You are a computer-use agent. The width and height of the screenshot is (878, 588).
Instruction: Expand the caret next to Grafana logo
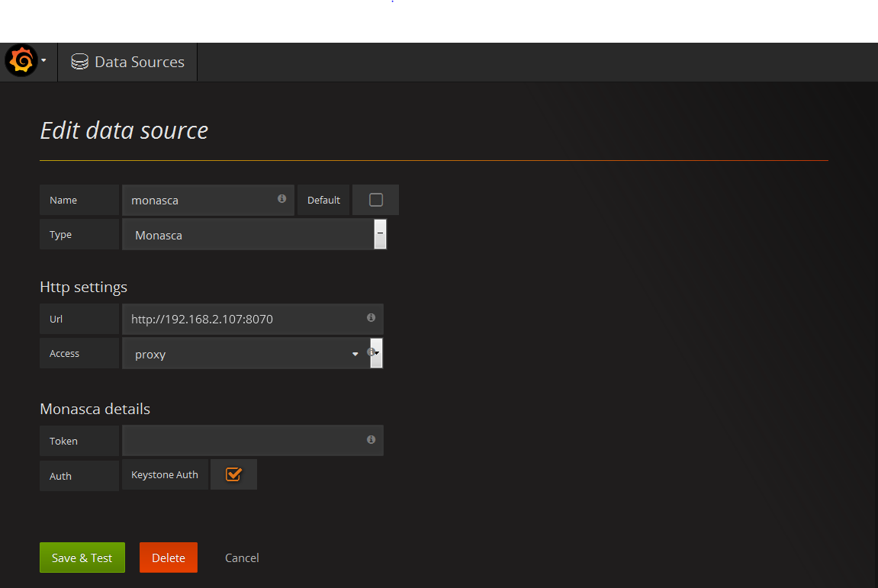point(43,60)
